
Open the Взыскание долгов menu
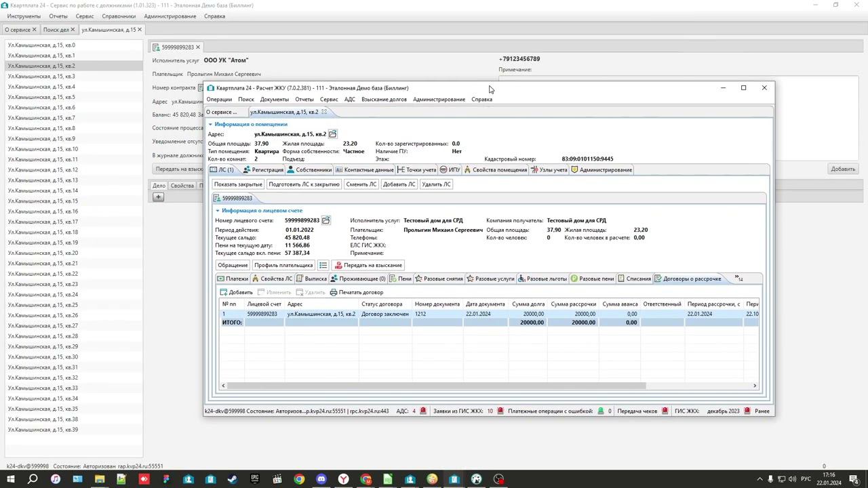(384, 100)
